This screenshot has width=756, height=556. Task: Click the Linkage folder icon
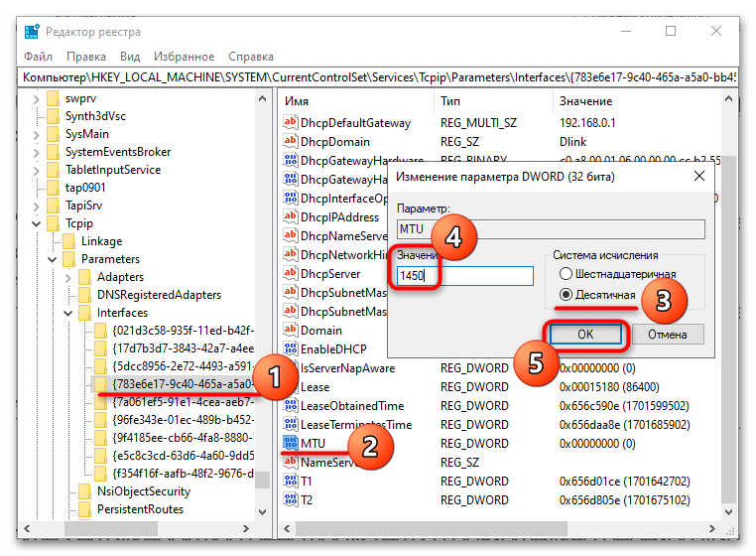tap(68, 241)
